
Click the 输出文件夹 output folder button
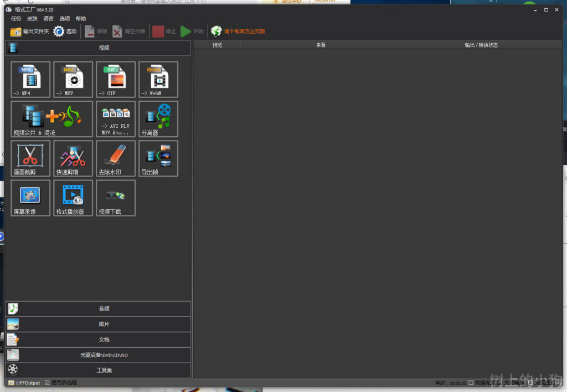(x=30, y=32)
